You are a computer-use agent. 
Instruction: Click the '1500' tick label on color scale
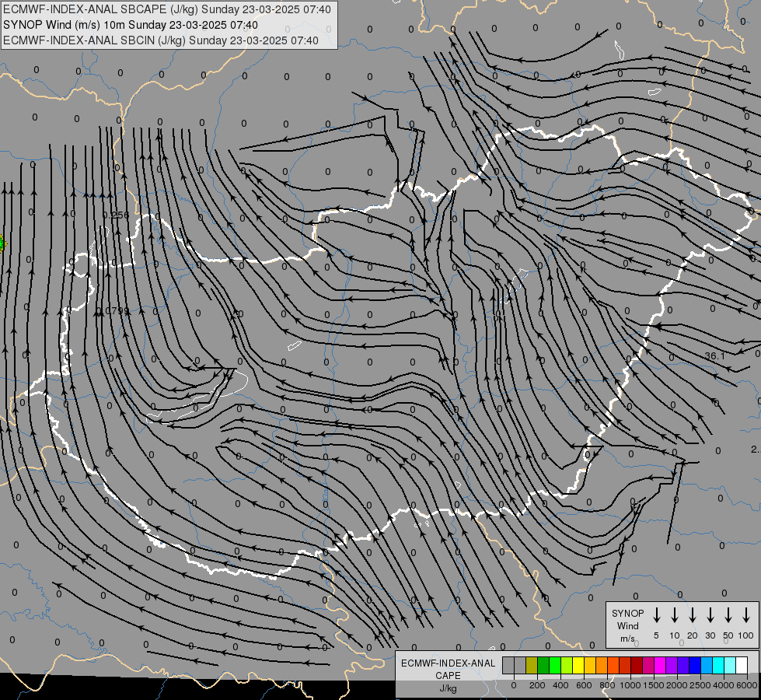click(654, 685)
